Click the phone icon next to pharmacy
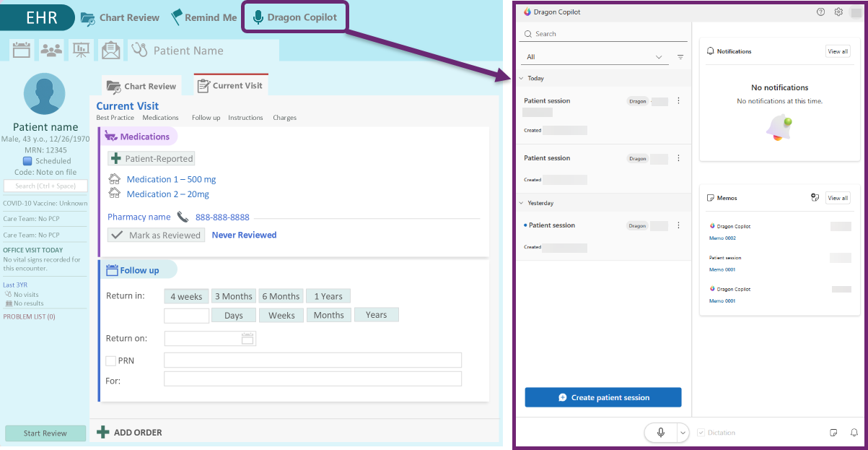This screenshot has height=450, width=868. point(183,217)
